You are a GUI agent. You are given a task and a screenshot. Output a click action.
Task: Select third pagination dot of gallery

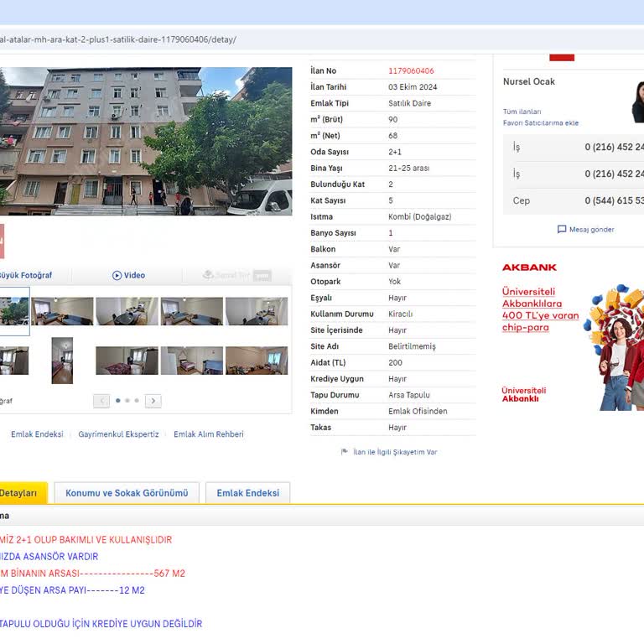click(137, 401)
